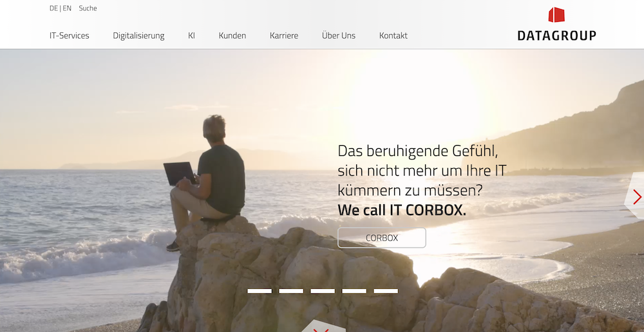Go to the Kunden section
Screen dimensions: 644x332
232,35
